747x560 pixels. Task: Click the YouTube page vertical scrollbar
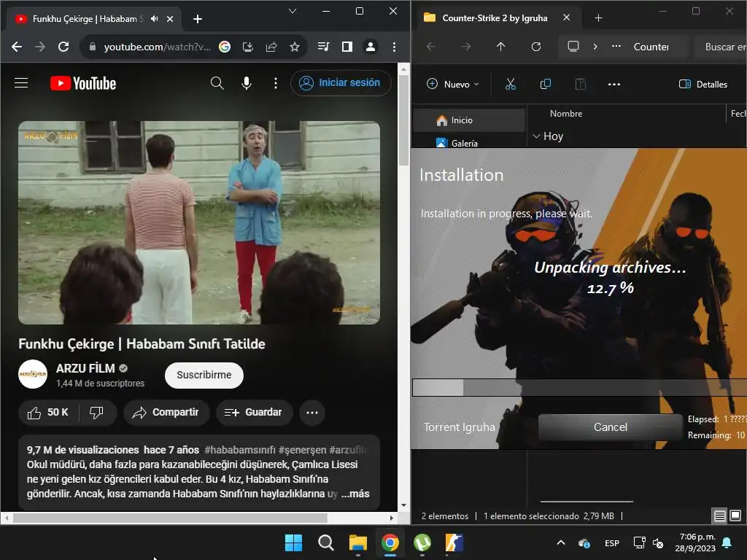click(403, 121)
